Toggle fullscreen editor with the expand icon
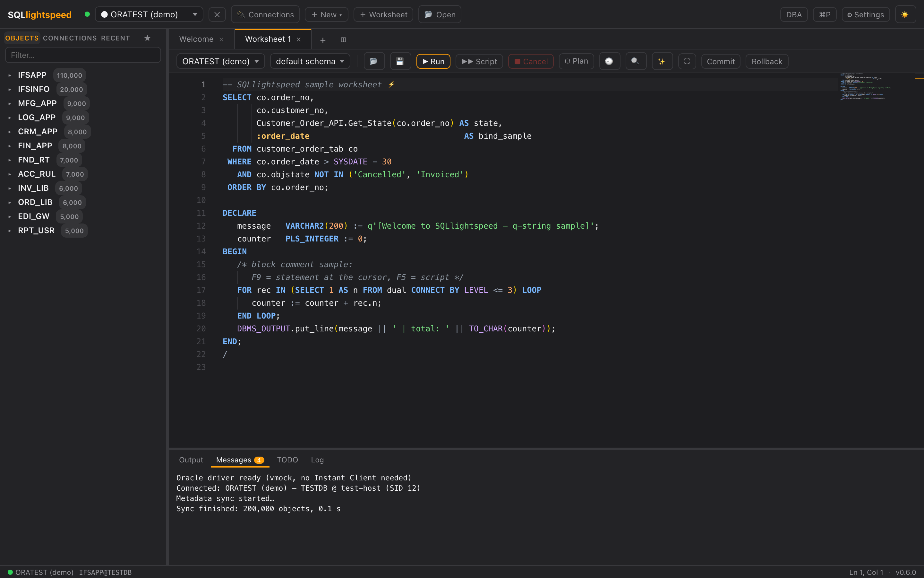The width and height of the screenshot is (924, 578). click(687, 61)
